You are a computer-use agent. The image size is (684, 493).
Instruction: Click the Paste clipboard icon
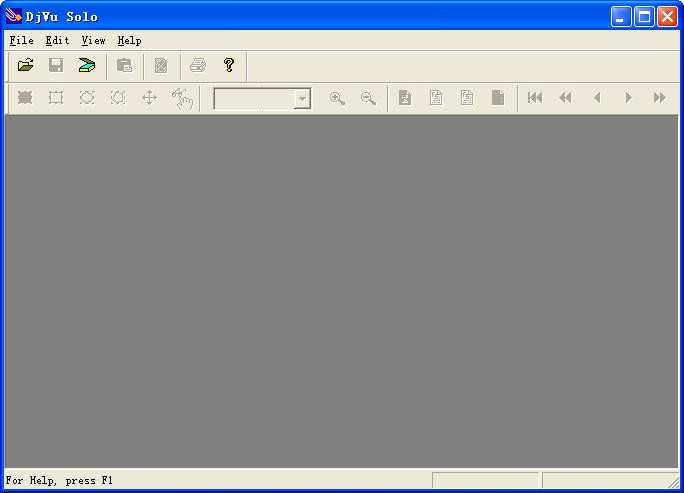point(124,65)
